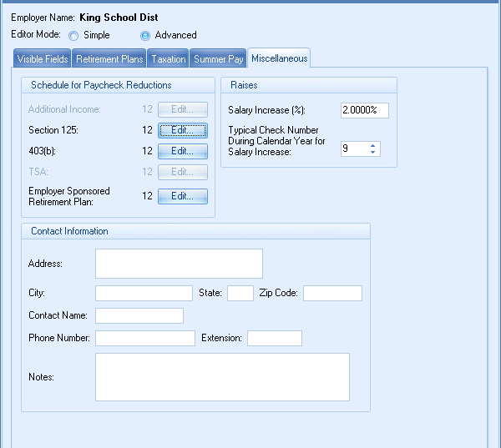
Task: Click the Salary Increase percentage field
Action: [364, 110]
